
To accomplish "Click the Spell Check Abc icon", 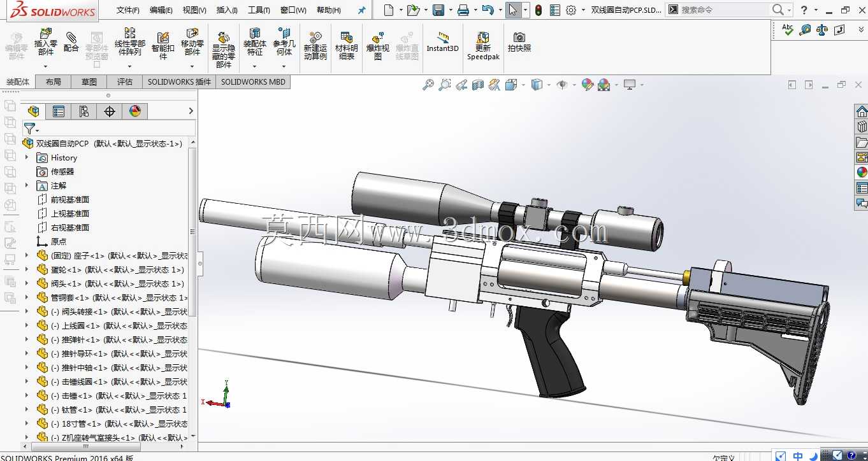I will click(788, 29).
